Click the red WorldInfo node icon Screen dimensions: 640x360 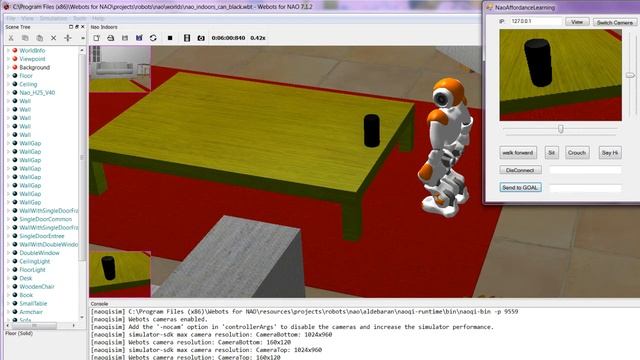tap(15, 51)
